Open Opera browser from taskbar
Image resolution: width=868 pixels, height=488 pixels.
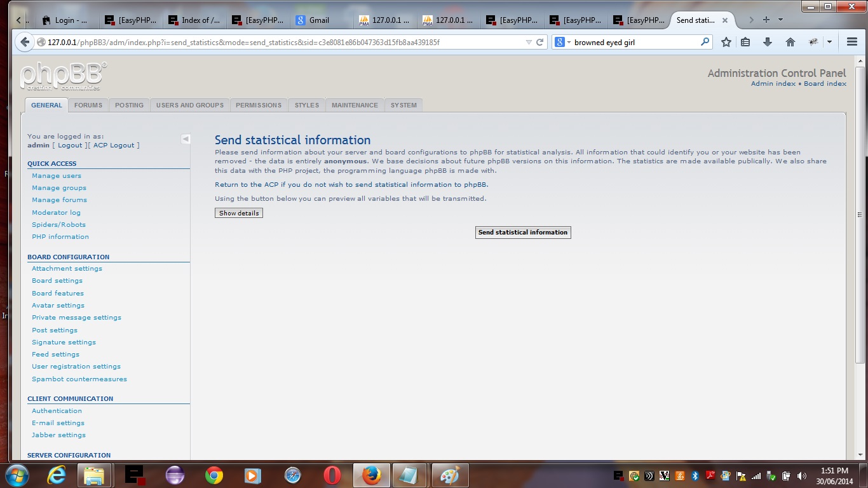pyautogui.click(x=332, y=475)
